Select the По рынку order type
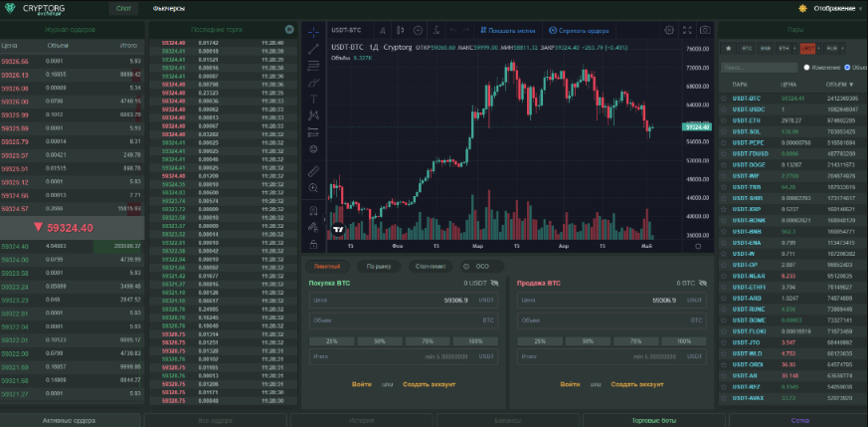 tap(379, 267)
